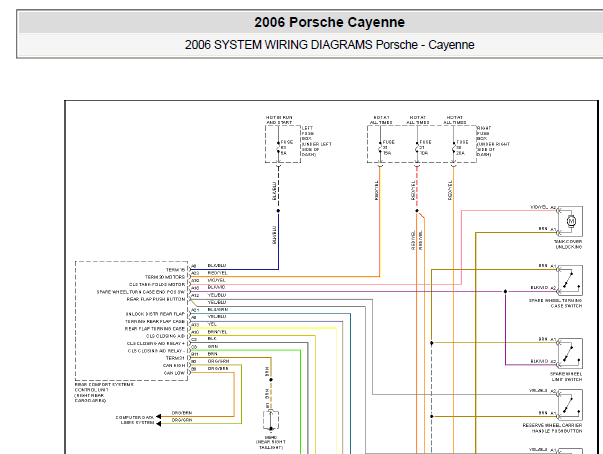Click the "RESERVE WHEEL CARRIER HANDLE PUSHBUTTON" label
The height and width of the screenshot is (454, 603).
point(552,428)
